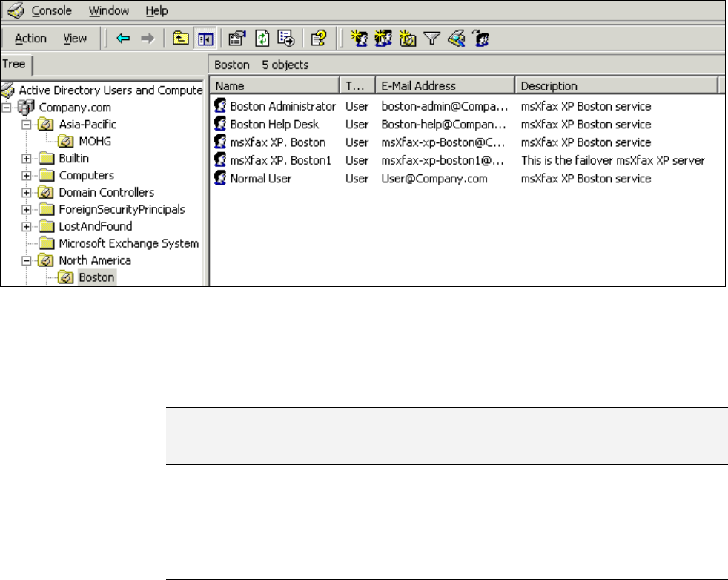Open the Properties toolbar icon
This screenshot has width=728, height=580.
coord(237,38)
